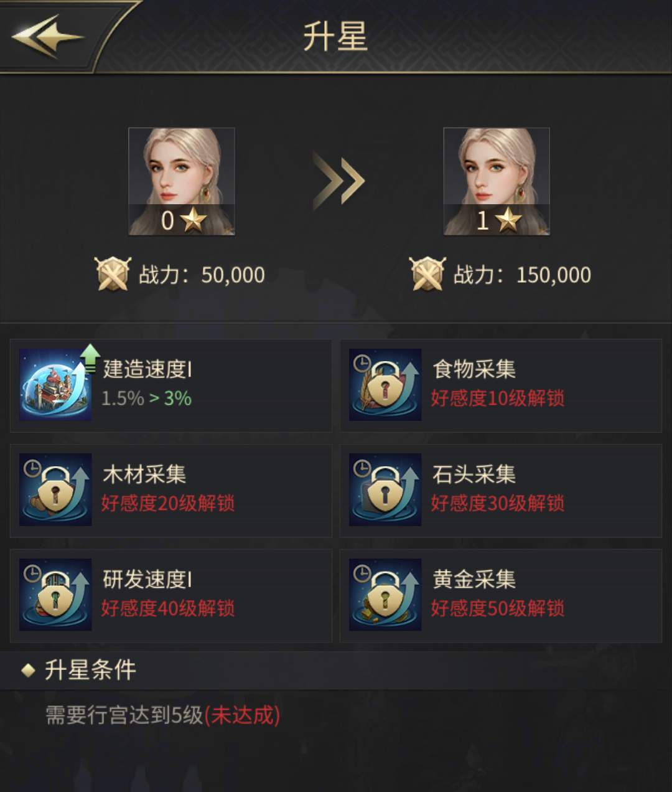The image size is (672, 792).
Task: Tap the locked 黄金采集 skill icon
Action: click(385, 595)
